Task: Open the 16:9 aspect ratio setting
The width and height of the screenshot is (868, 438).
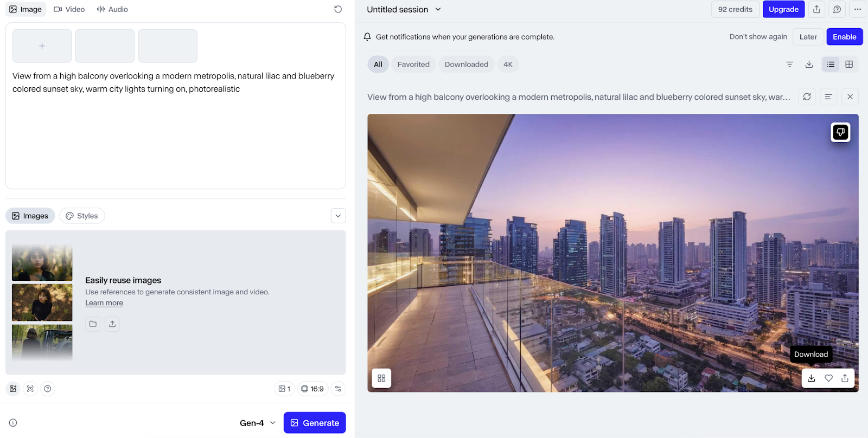Action: point(312,389)
